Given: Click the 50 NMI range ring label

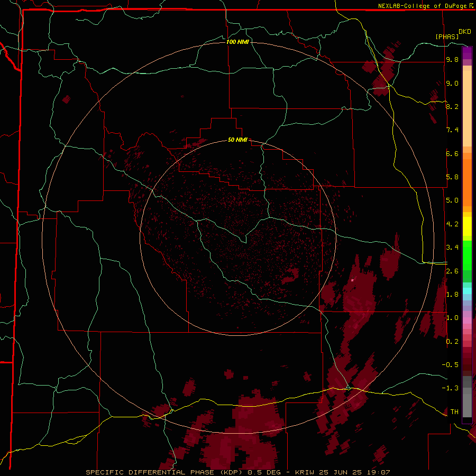Looking at the screenshot, I should point(237,140).
